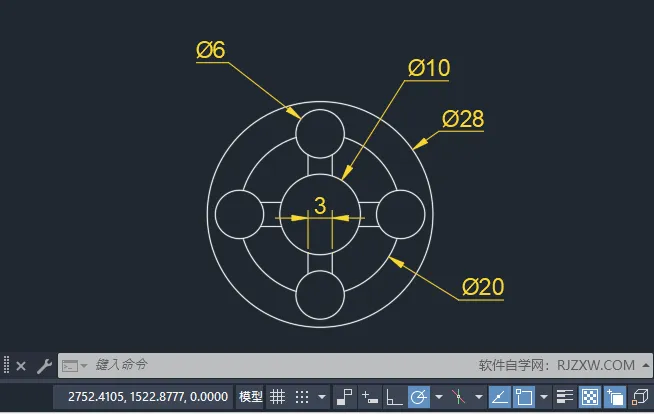Expand recent commands dropdown arrow
The image size is (654, 414).
click(84, 366)
